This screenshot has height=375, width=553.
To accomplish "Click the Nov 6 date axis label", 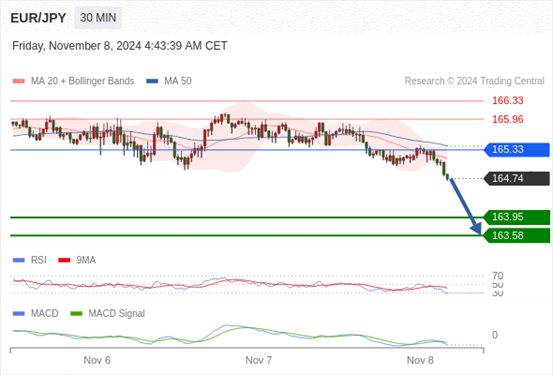I will [97, 361].
